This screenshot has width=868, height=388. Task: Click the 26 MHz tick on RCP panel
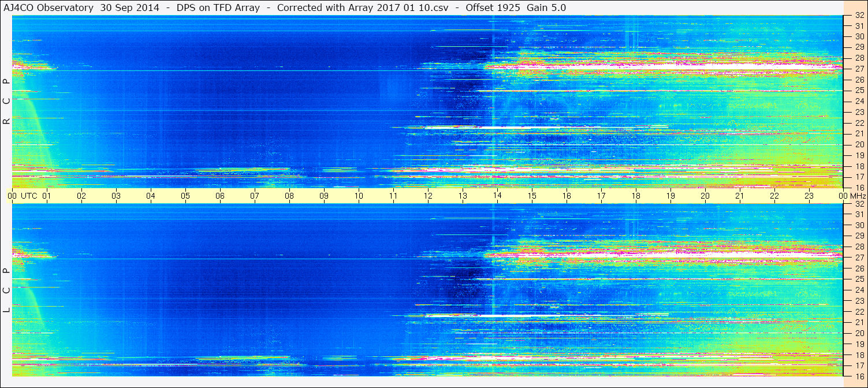point(859,80)
